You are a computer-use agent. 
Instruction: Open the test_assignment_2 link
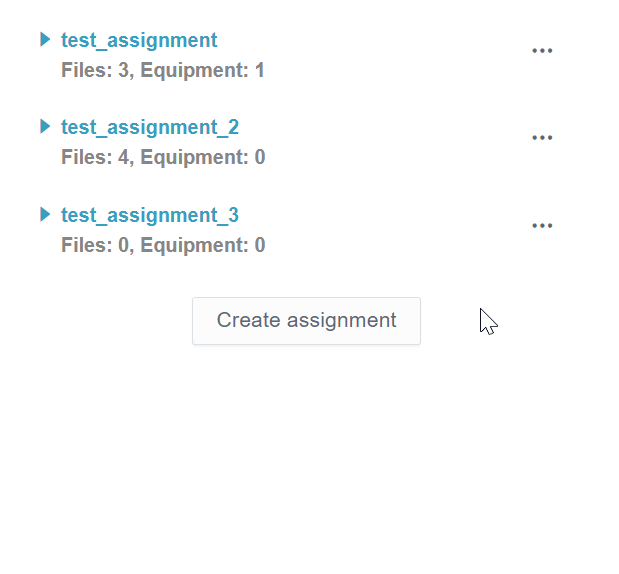click(x=150, y=128)
